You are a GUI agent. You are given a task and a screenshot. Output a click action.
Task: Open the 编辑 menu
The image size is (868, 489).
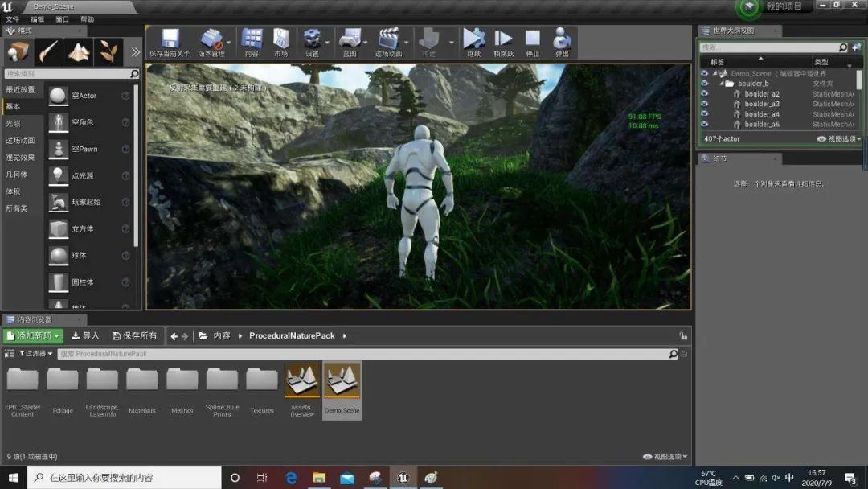(37, 19)
